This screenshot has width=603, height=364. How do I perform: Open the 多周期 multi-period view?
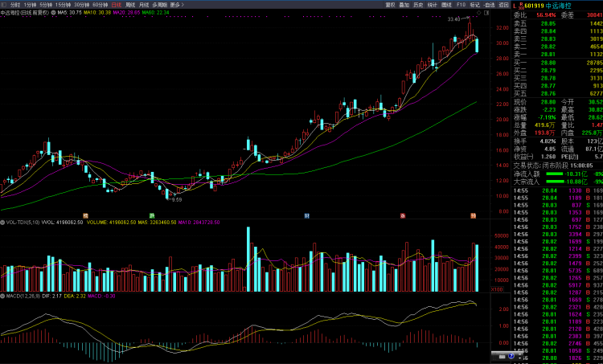pyautogui.click(x=159, y=5)
